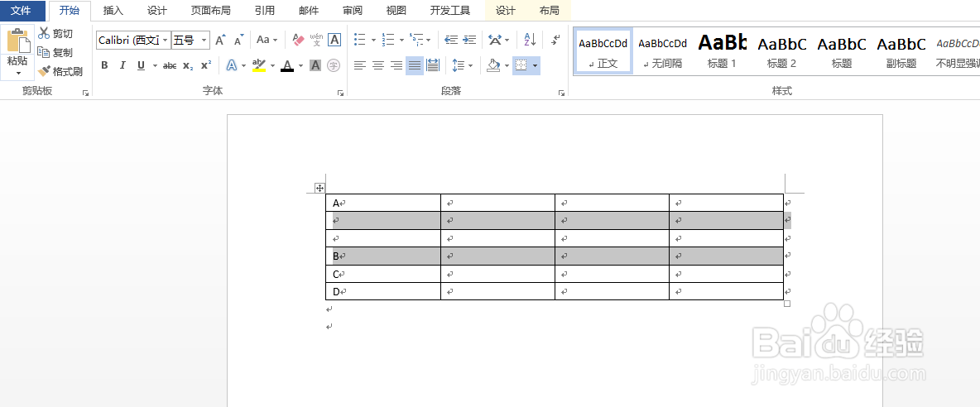Screen dimensions: 980x407
Task: Click the Clear Formatting eraser icon
Action: (x=298, y=40)
